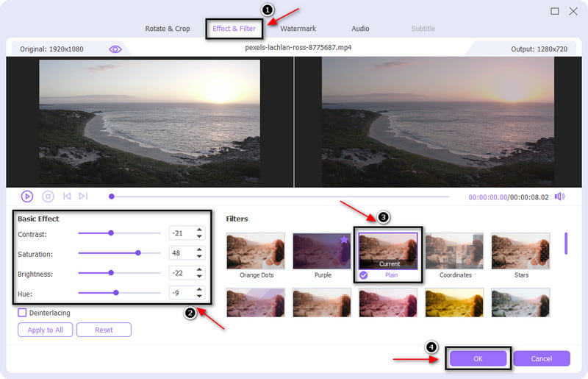Confirm with the OK button
The height and width of the screenshot is (379, 588).
click(478, 358)
